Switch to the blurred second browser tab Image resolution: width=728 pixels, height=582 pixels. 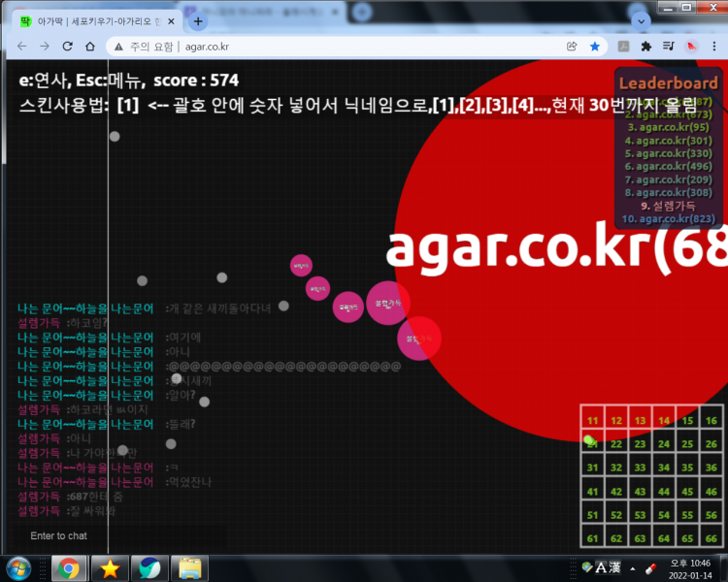(262, 13)
